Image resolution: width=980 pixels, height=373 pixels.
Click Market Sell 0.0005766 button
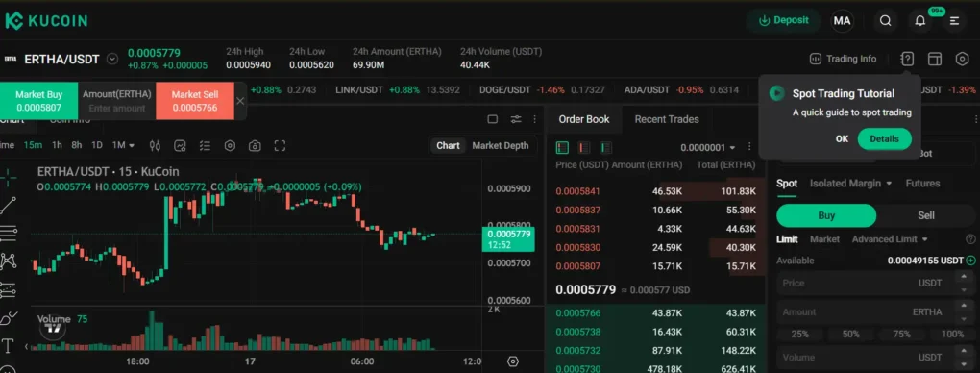pos(195,101)
